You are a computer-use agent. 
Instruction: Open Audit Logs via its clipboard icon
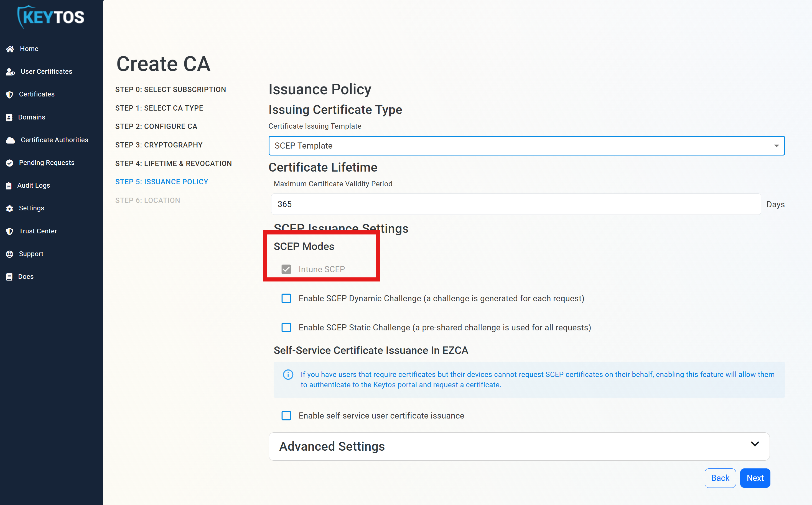point(10,185)
